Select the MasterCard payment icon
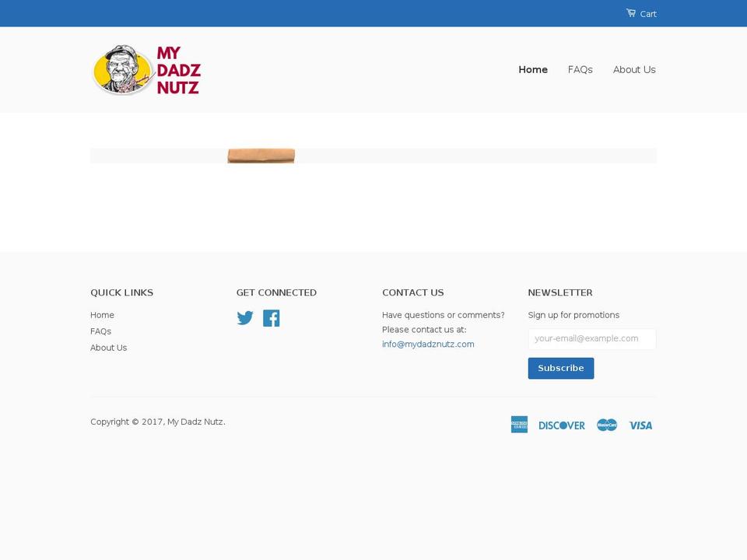Viewport: 747px width, 560px height. pyautogui.click(x=606, y=425)
